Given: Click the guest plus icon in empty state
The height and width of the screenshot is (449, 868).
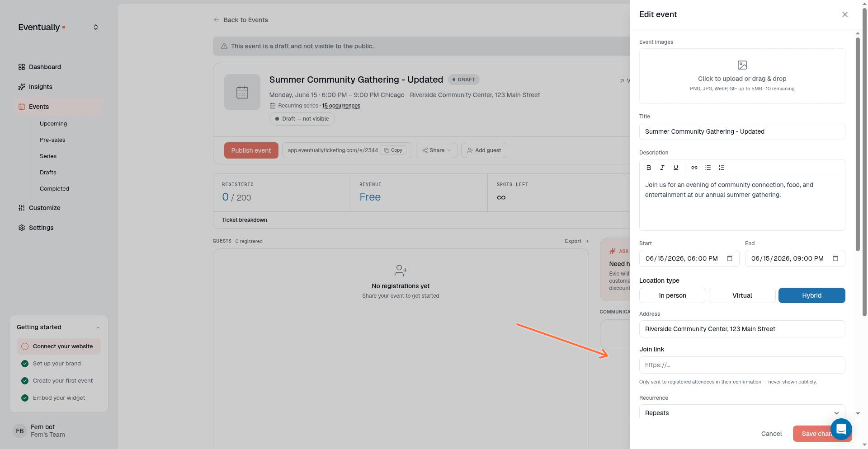Looking at the screenshot, I should [x=401, y=271].
